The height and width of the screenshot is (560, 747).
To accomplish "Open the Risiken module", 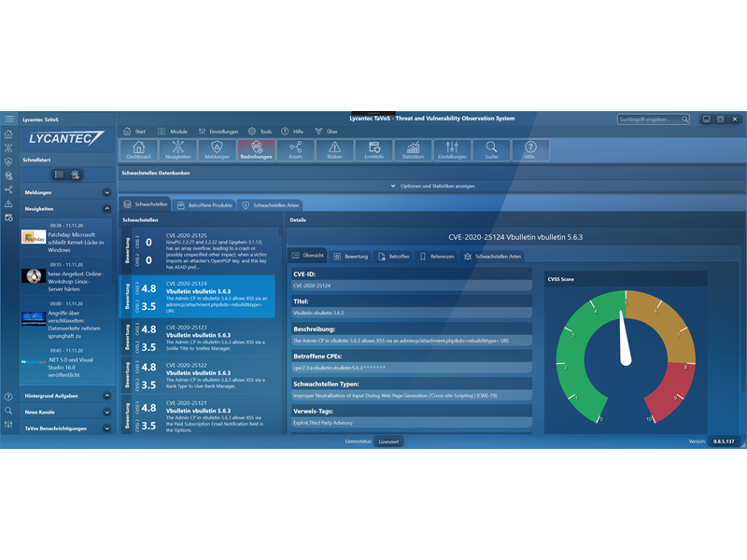I will pyautogui.click(x=335, y=150).
